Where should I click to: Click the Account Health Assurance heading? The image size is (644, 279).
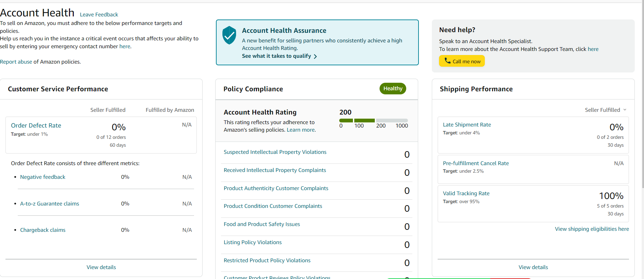284,30
